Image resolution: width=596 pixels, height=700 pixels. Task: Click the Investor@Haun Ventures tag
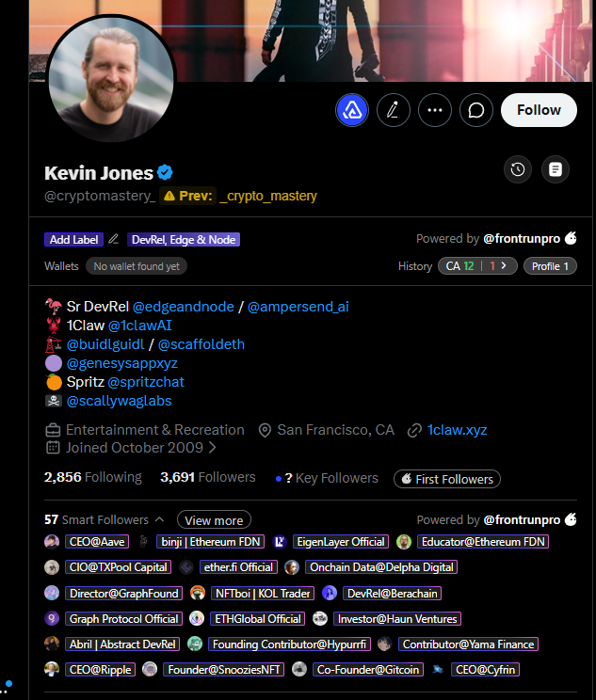pos(397,619)
